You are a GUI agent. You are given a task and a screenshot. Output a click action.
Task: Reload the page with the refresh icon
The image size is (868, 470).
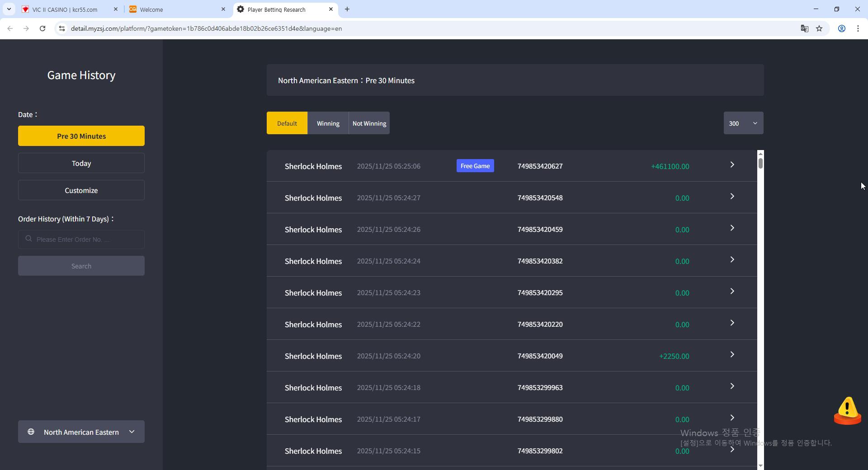click(x=42, y=28)
